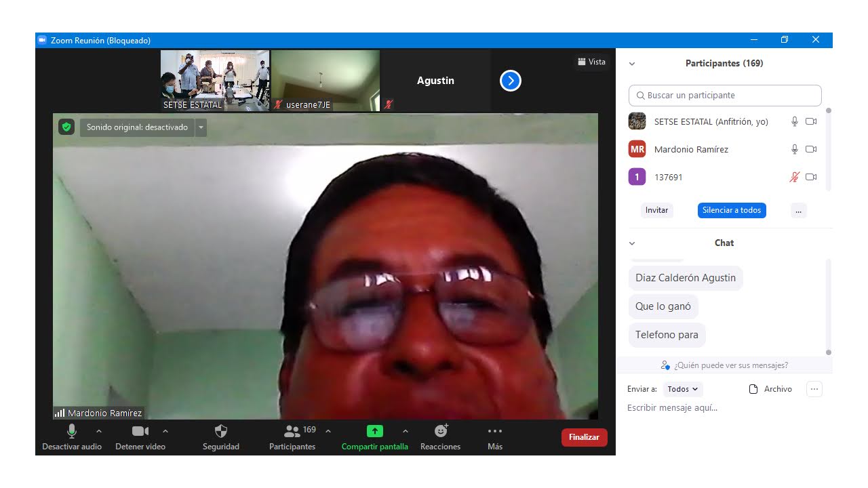868x488 pixels.
Task: Open Reacciones emoji menu
Action: (441, 431)
